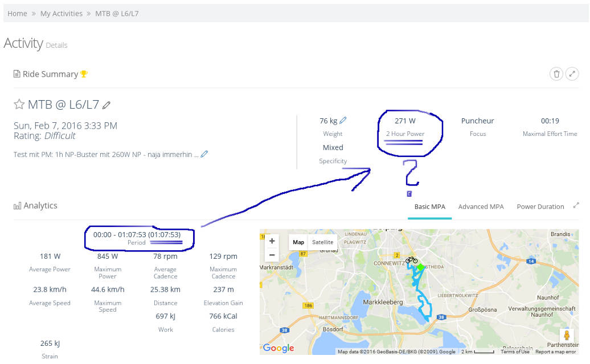Open the Basic MPA tab
The image size is (590, 364).
(429, 206)
